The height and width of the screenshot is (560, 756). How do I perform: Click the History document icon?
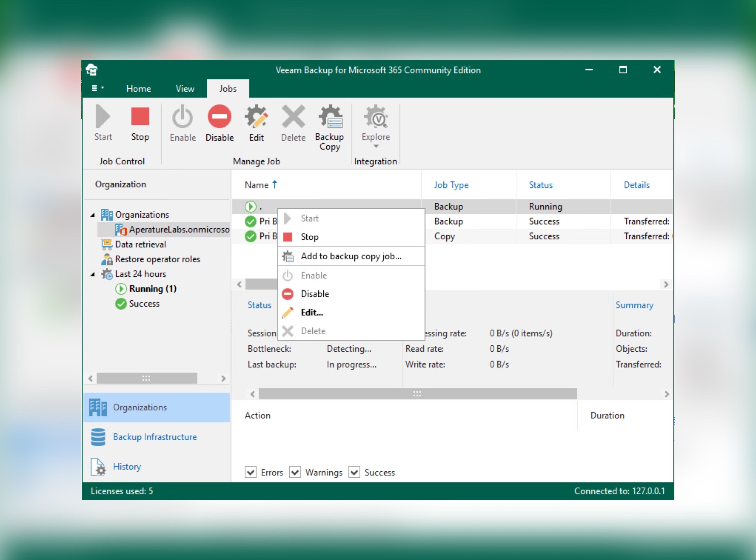(x=98, y=467)
